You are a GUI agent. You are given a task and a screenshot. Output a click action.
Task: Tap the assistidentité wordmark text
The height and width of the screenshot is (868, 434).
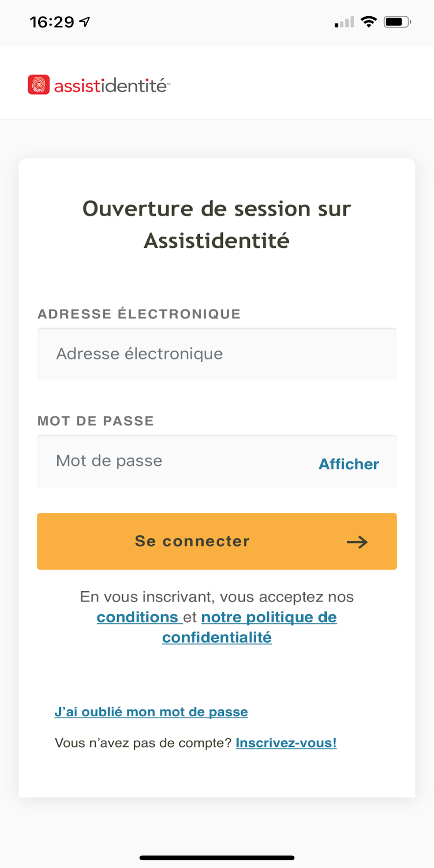click(111, 86)
